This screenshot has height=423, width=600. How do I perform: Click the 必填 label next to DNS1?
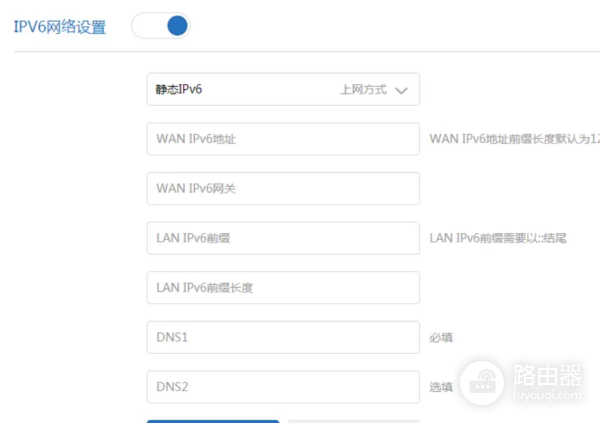click(441, 338)
